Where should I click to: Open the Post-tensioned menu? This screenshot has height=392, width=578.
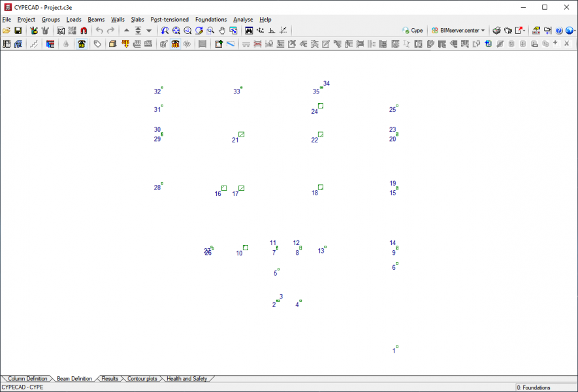point(169,20)
